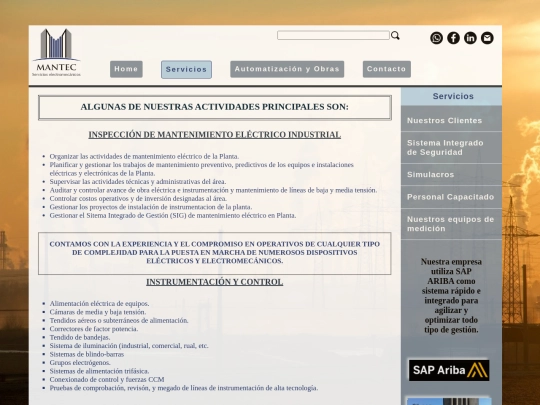Click 'Sistema de iluminación (industrial, comercial' item

[x=129, y=346]
